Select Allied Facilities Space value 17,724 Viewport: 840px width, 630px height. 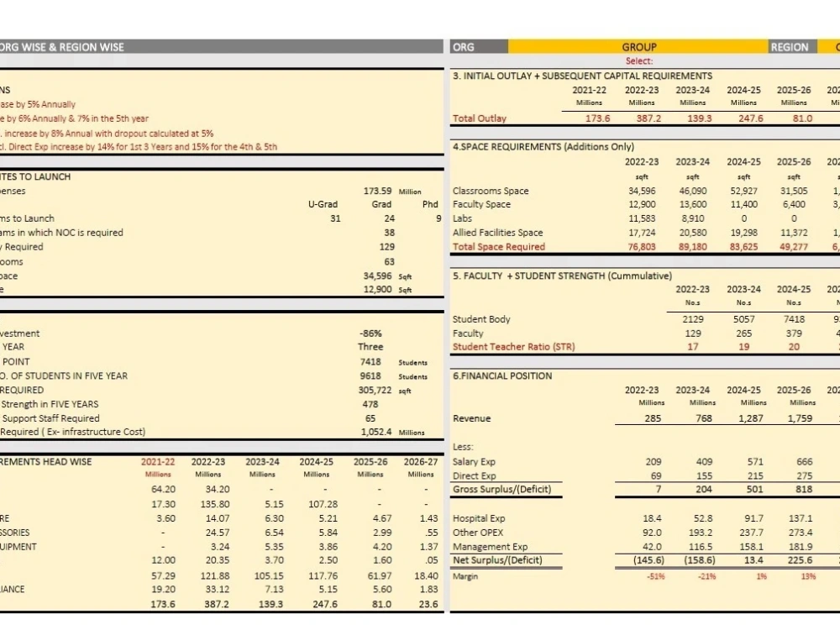[x=642, y=233]
